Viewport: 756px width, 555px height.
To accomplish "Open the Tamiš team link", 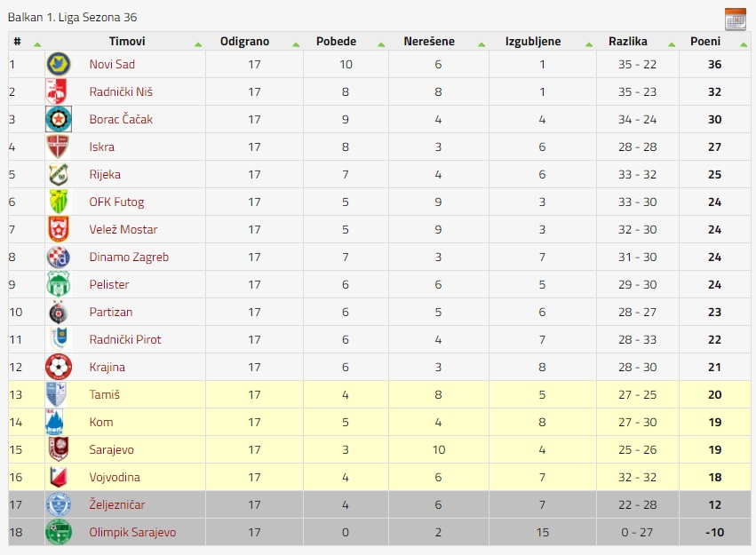I will pyautogui.click(x=105, y=394).
